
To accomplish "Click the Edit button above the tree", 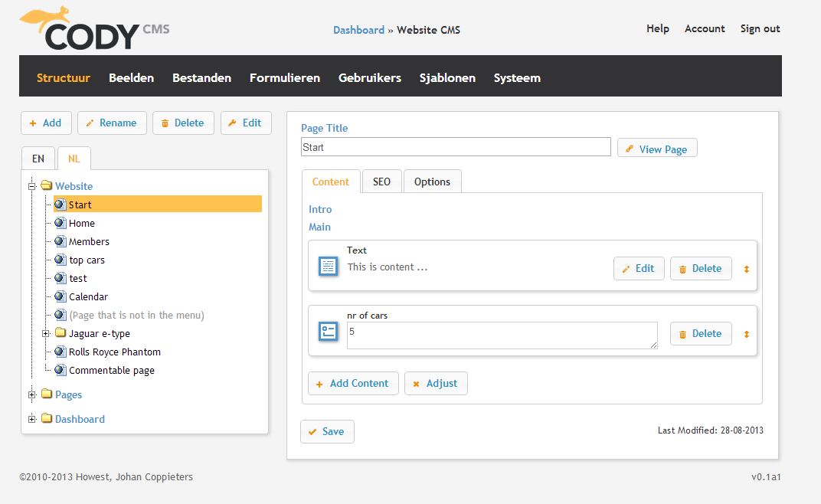I will coord(246,123).
